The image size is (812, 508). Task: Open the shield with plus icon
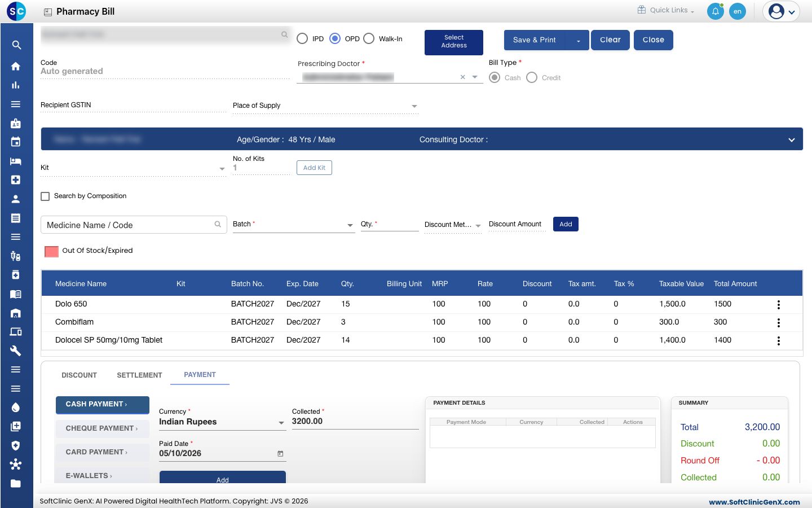[16, 445]
